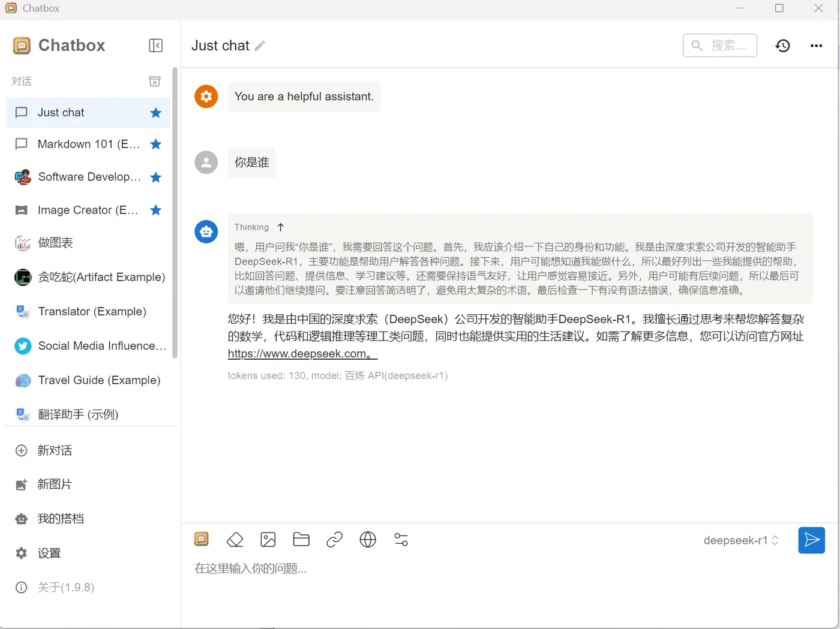Toggle the star on Software Developer
This screenshot has width=840, height=629.
(x=156, y=177)
